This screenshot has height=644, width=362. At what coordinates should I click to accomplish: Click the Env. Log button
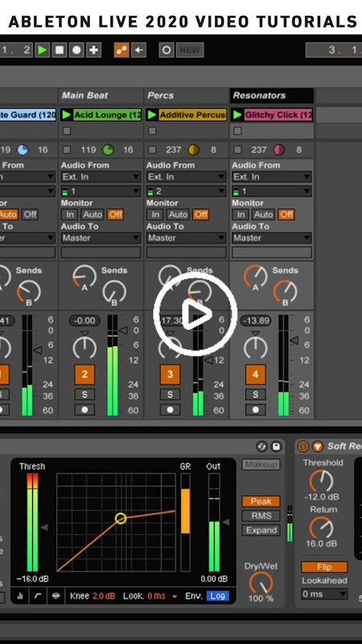(x=217, y=596)
